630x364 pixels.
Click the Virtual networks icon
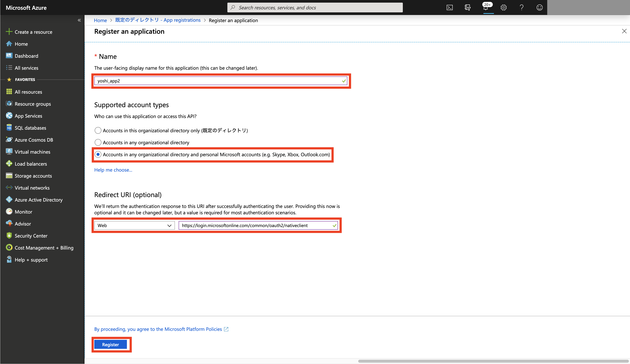pyautogui.click(x=9, y=187)
